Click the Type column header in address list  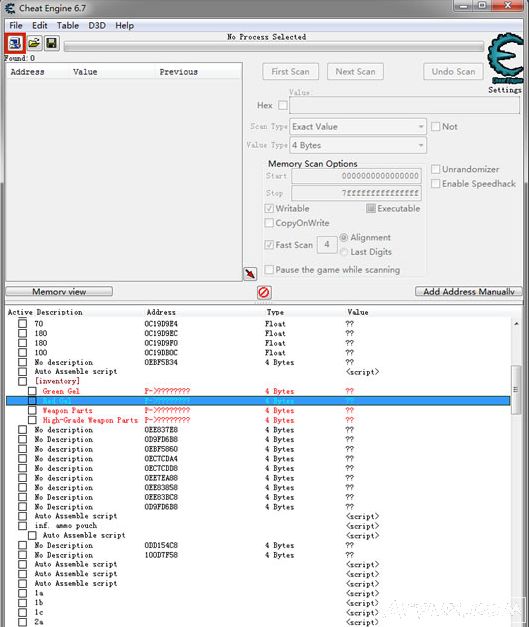pyautogui.click(x=275, y=312)
